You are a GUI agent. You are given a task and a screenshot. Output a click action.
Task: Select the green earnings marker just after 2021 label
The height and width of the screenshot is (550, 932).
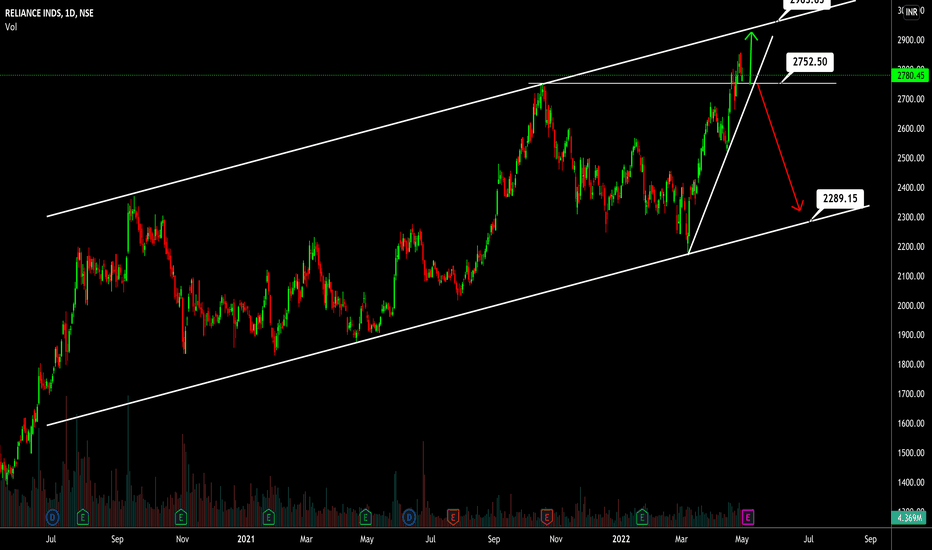point(269,517)
